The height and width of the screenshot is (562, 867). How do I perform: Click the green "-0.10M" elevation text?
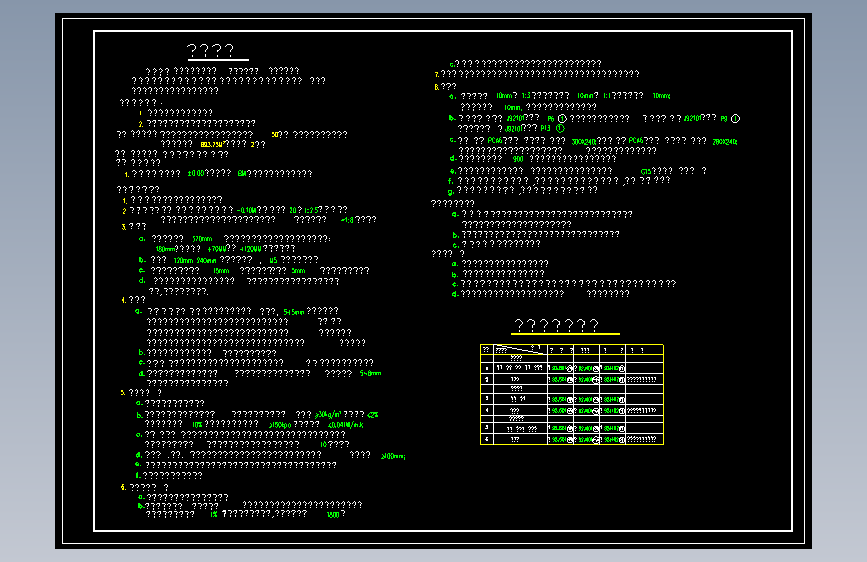246,210
